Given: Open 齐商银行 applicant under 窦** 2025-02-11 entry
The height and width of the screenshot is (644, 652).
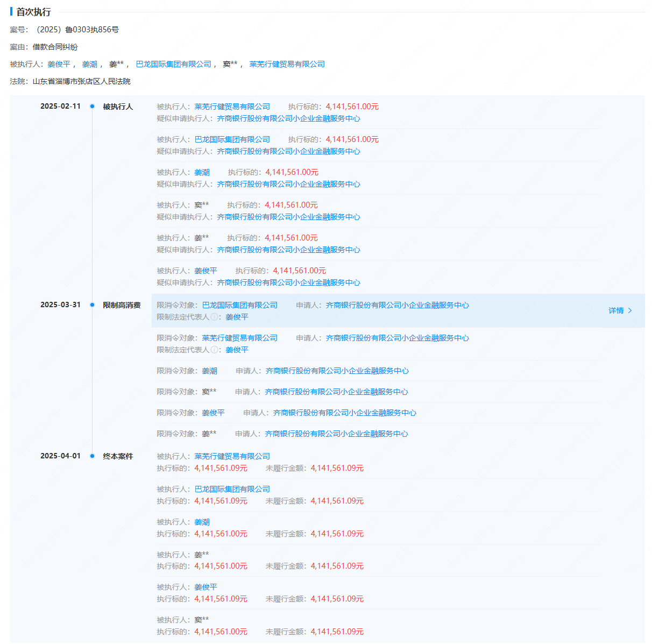Looking at the screenshot, I should (x=289, y=217).
